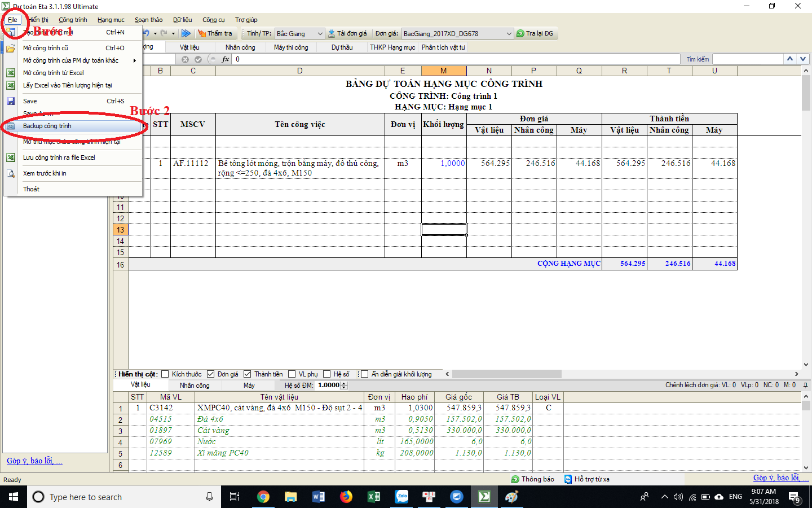
Task: Click the double-arrow forward toolbar icon
Action: (x=186, y=33)
